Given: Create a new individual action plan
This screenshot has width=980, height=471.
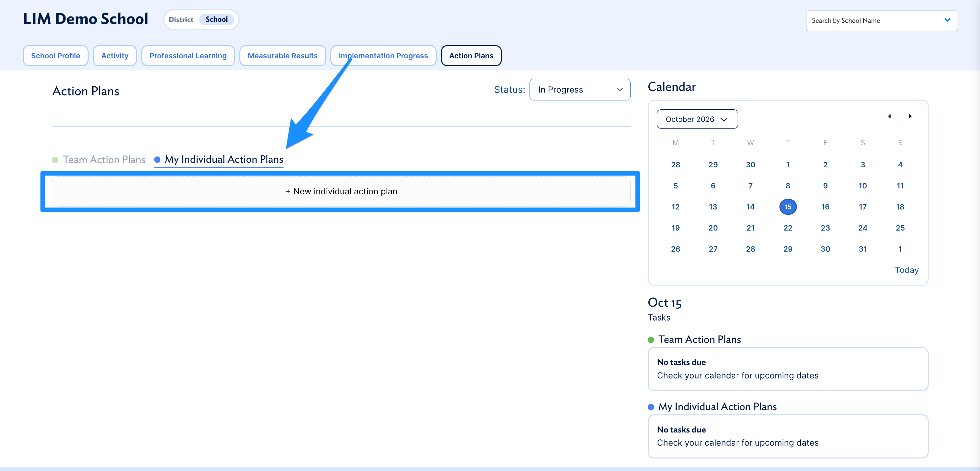Looking at the screenshot, I should point(341,191).
